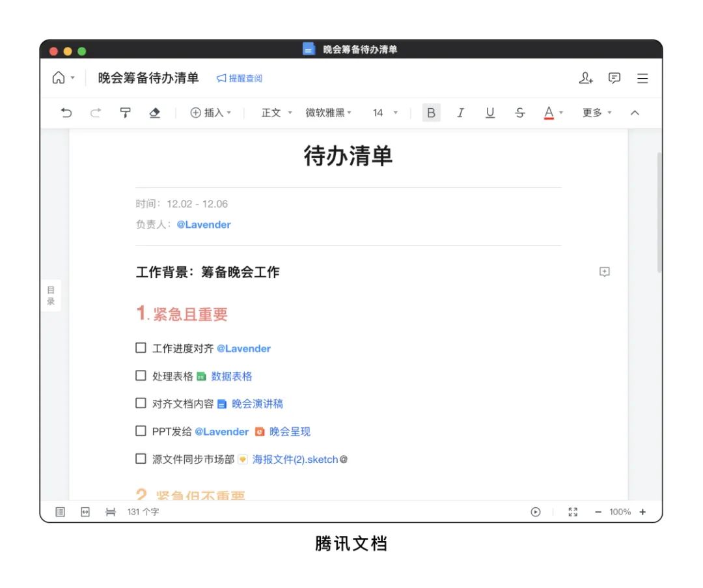Open the 晚会演讲稿 linked document
Image resolution: width=703 pixels, height=588 pixels.
pyautogui.click(x=257, y=404)
